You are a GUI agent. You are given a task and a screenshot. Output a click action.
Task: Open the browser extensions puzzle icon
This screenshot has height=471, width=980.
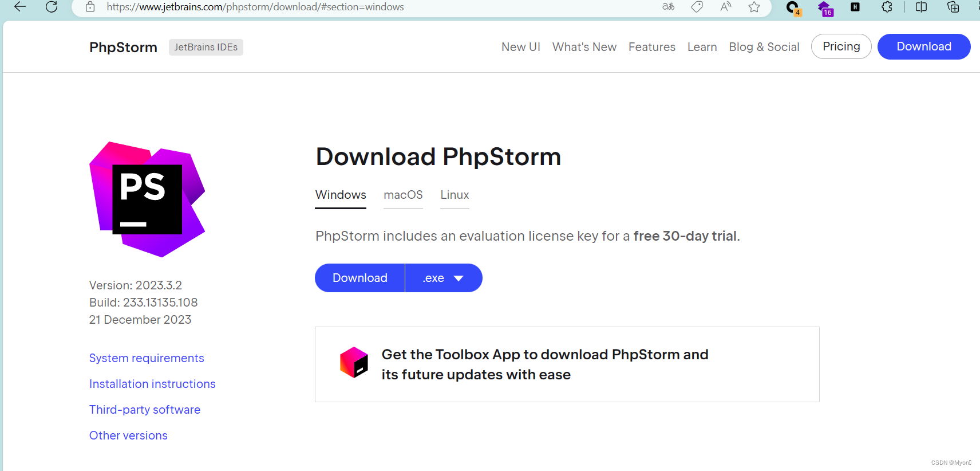coord(887,7)
